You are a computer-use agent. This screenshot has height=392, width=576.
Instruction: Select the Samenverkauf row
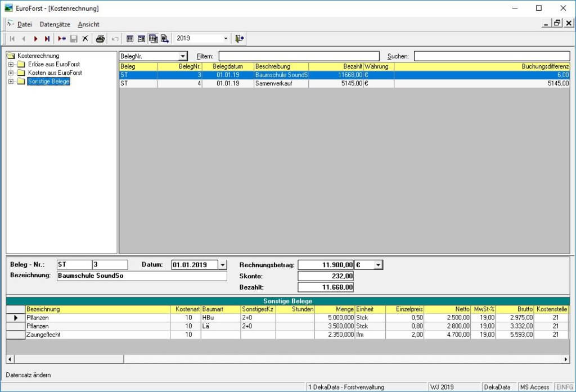[344, 83]
